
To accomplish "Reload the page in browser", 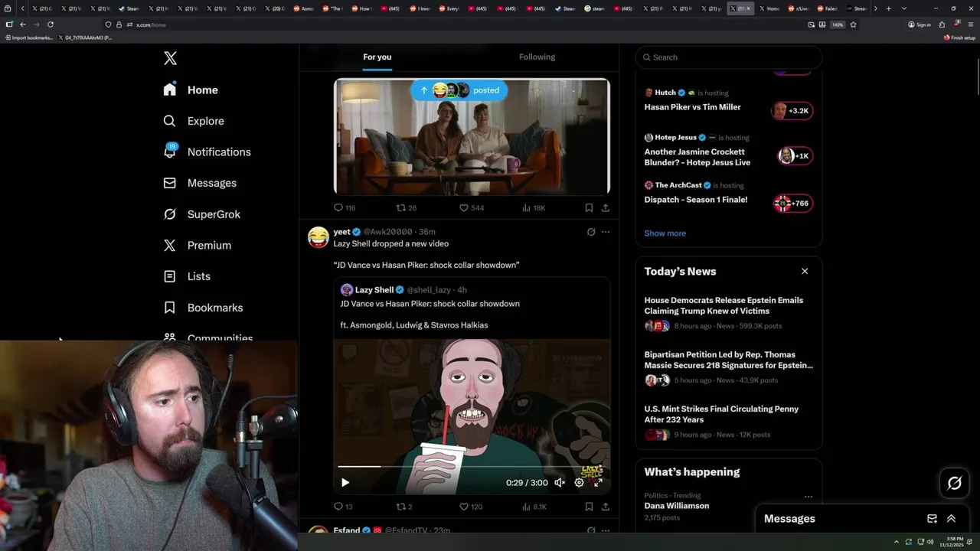I will coord(51,24).
